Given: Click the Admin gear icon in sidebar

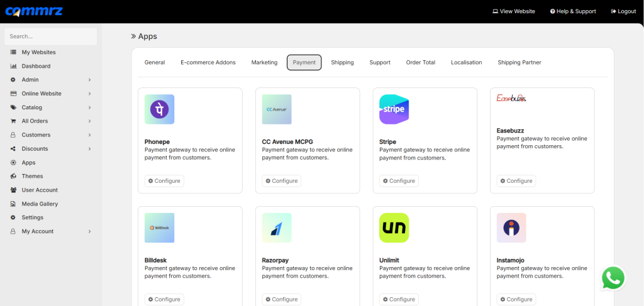Looking at the screenshot, I should [13, 80].
